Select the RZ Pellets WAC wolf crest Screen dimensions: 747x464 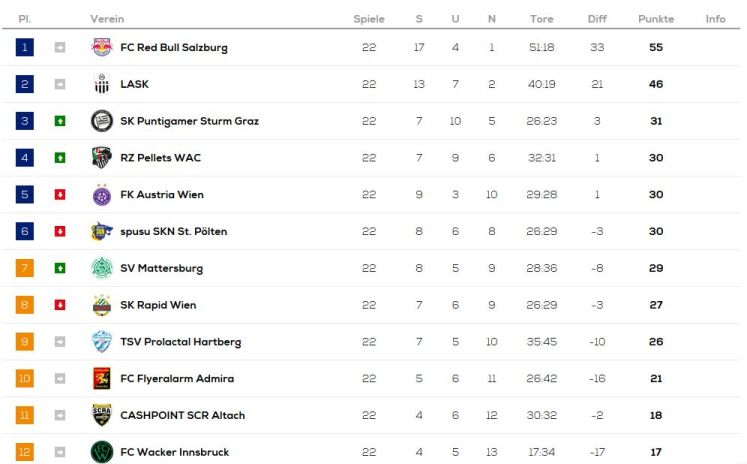tap(102, 158)
